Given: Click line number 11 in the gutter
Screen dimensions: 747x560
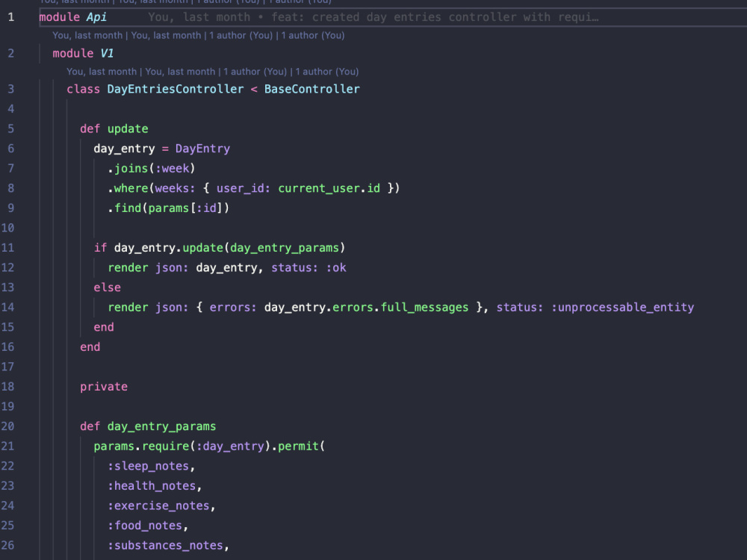Looking at the screenshot, I should (x=7, y=248).
